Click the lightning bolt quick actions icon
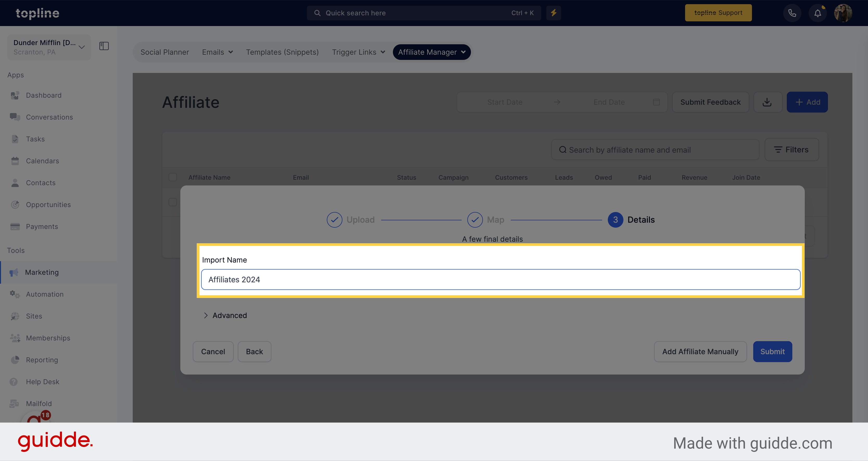Viewport: 868px width, 461px height. pyautogui.click(x=553, y=13)
